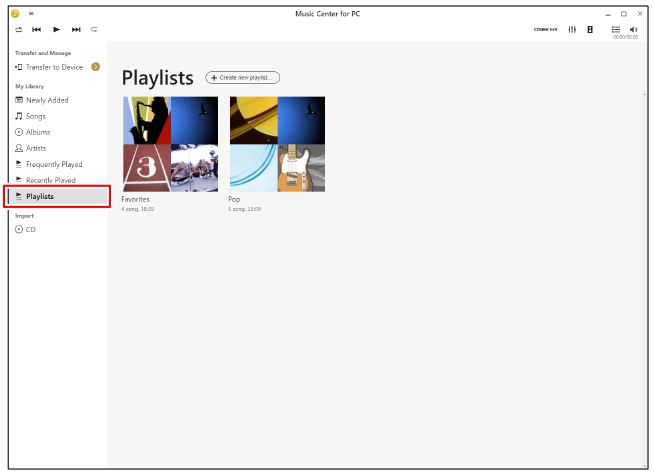The width and height of the screenshot is (654, 475).
Task: Click the volume speaker icon
Action: click(634, 30)
